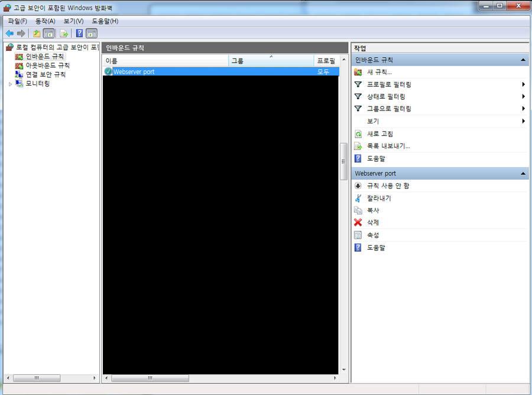Open the 프로필로 필터링 submenu arrow
This screenshot has height=395, width=532.
(x=524, y=84)
